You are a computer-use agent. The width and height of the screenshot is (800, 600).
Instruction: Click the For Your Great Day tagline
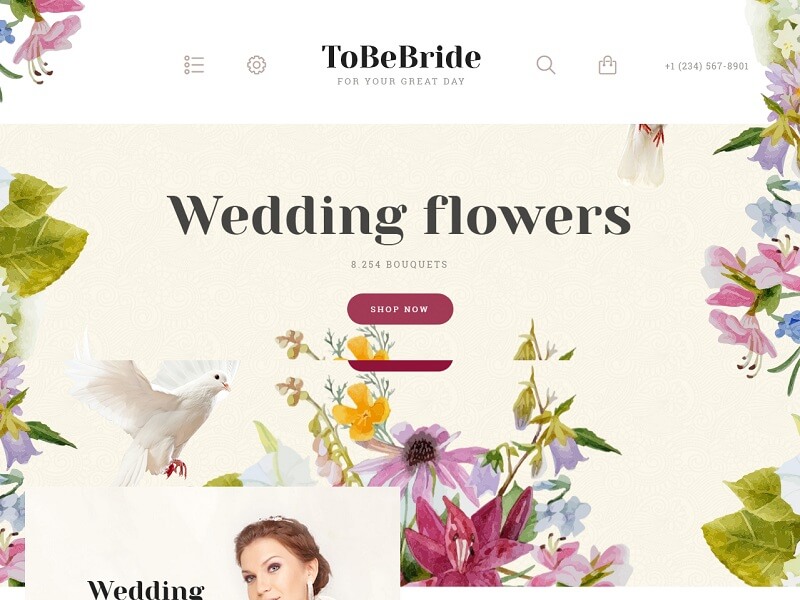[401, 81]
